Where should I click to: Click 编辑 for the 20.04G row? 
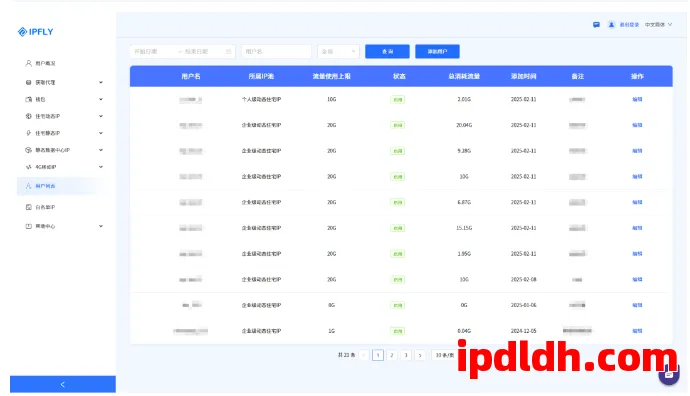click(x=637, y=125)
